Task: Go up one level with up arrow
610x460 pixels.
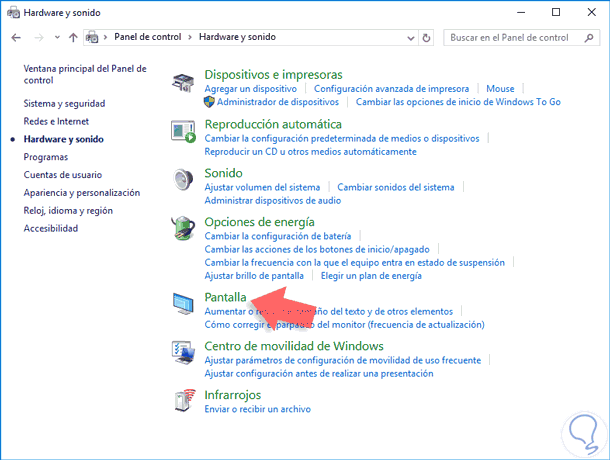Action: (73, 38)
